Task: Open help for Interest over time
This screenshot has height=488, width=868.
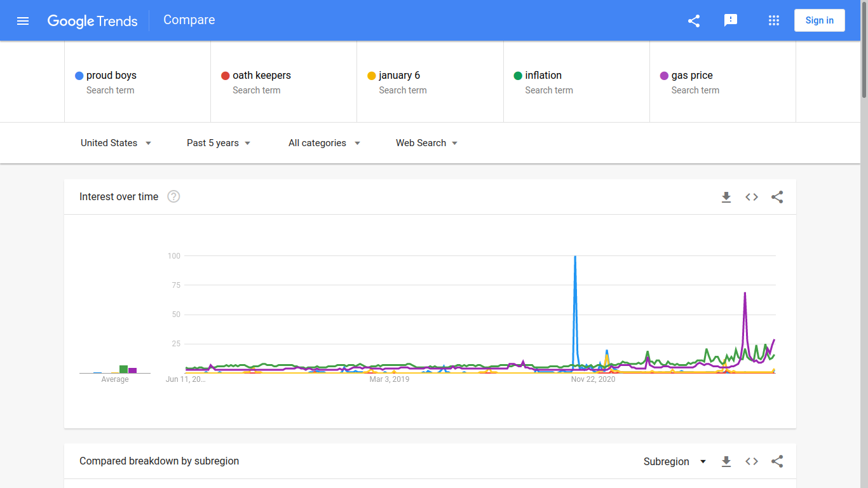Action: pos(173,197)
